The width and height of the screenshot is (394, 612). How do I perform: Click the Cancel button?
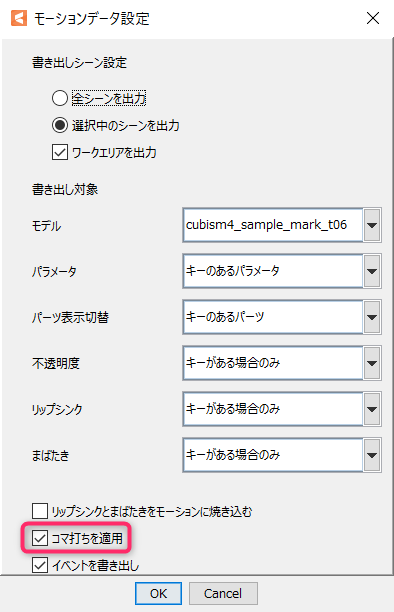(223, 594)
